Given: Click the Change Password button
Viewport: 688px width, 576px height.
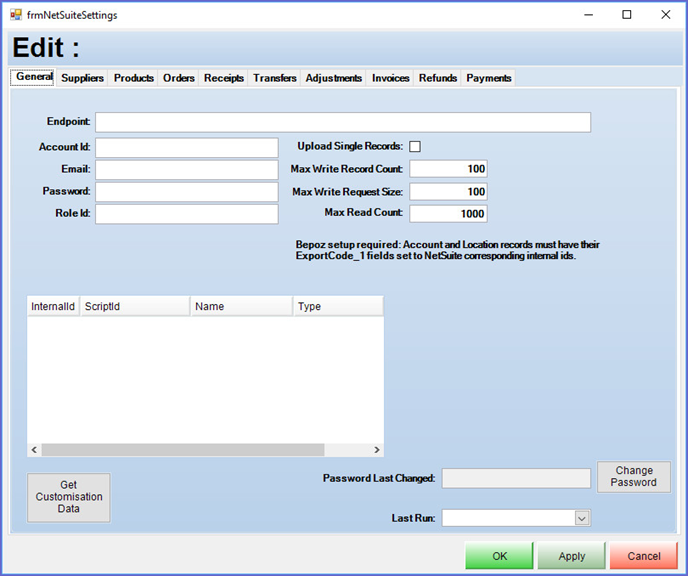Looking at the screenshot, I should click(x=634, y=477).
